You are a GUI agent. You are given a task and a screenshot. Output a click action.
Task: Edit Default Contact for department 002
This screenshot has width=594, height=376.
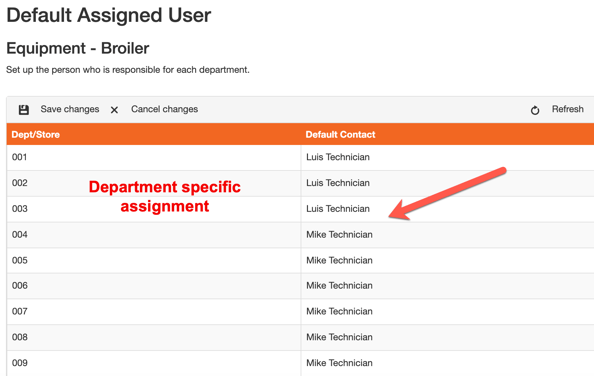[448, 183]
